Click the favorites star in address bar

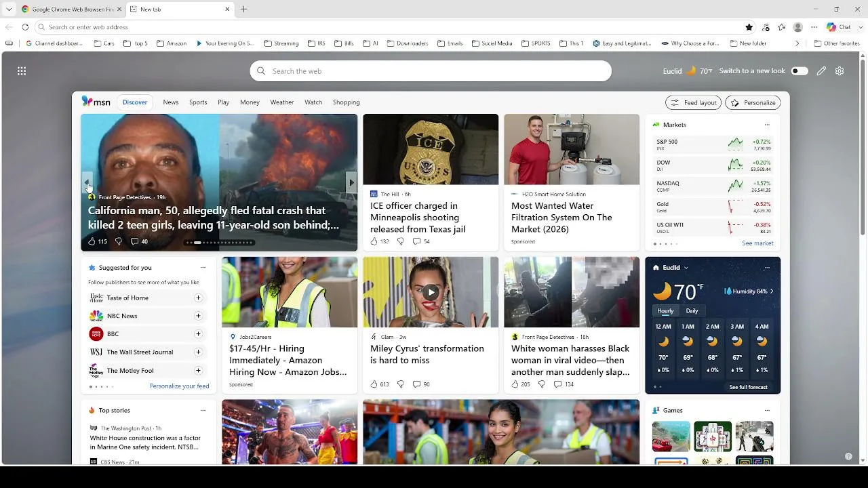click(x=749, y=27)
